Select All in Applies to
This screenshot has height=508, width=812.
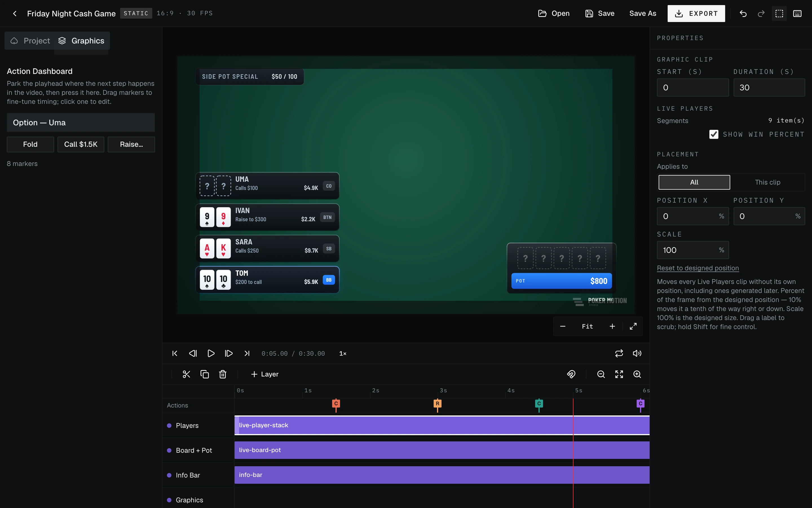694,182
